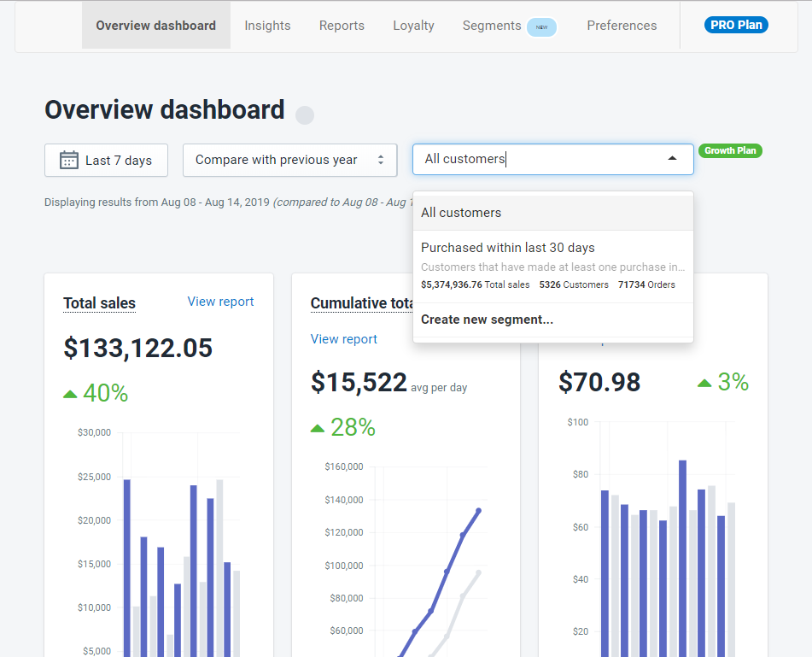Click the green up arrow beside 28%
Image resolution: width=812 pixels, height=657 pixels.
tap(318, 429)
